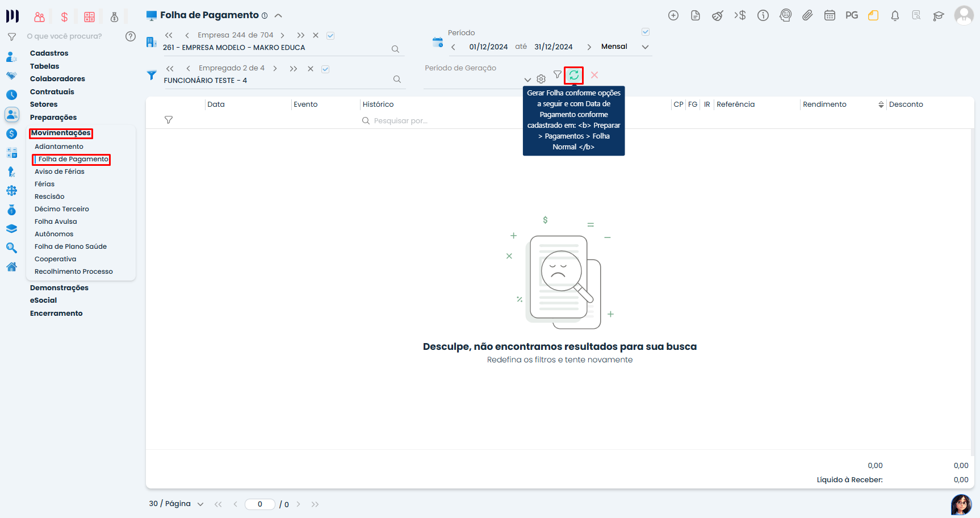Click the notification bell icon
The width and height of the screenshot is (980, 518).
point(895,16)
